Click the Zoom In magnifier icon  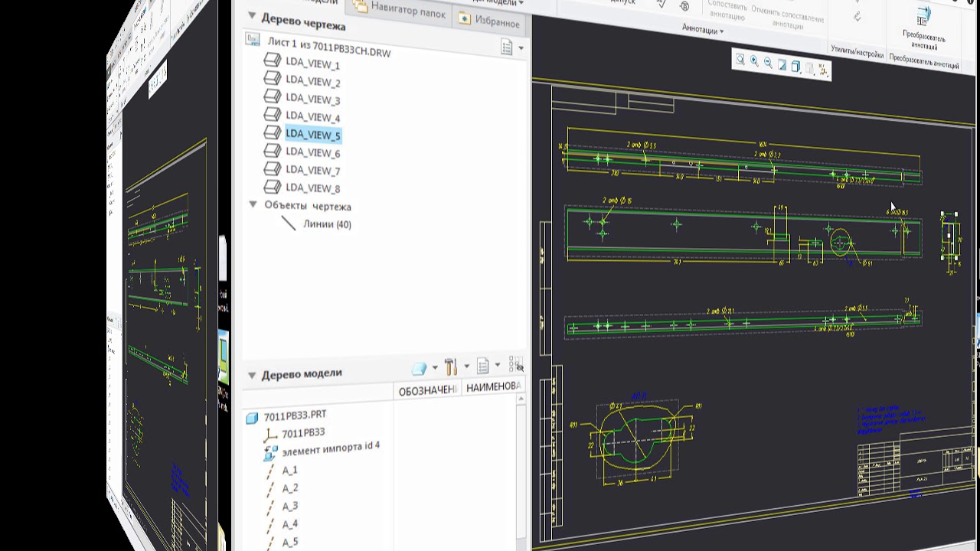[754, 62]
